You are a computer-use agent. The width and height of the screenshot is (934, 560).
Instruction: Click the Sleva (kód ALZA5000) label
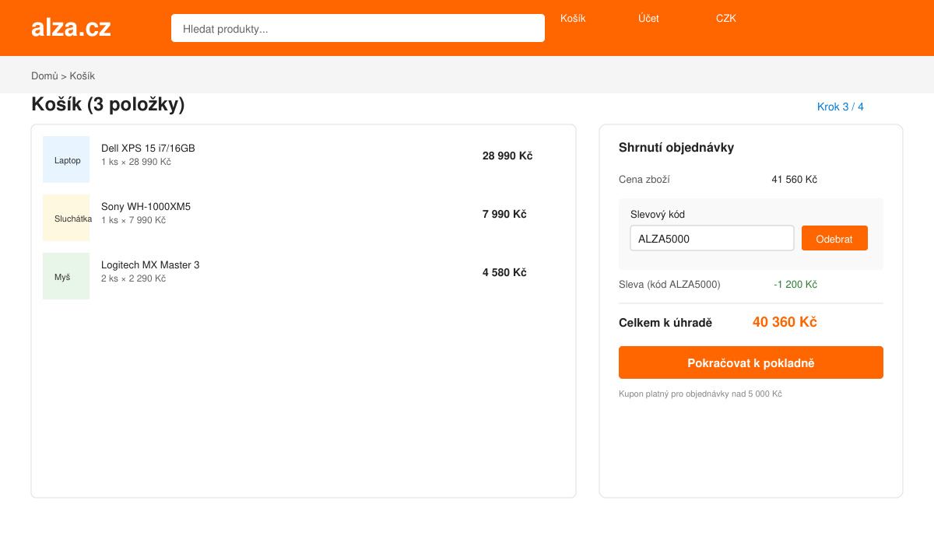[669, 285]
